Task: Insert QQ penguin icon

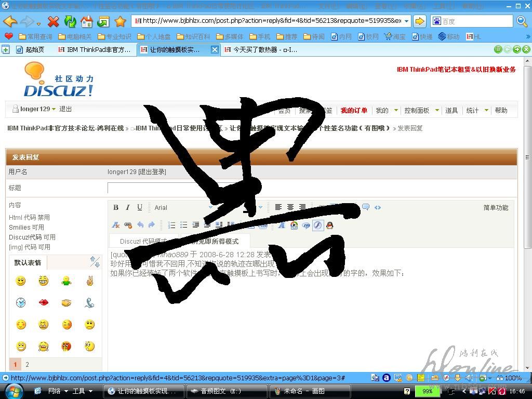Action: [329, 225]
